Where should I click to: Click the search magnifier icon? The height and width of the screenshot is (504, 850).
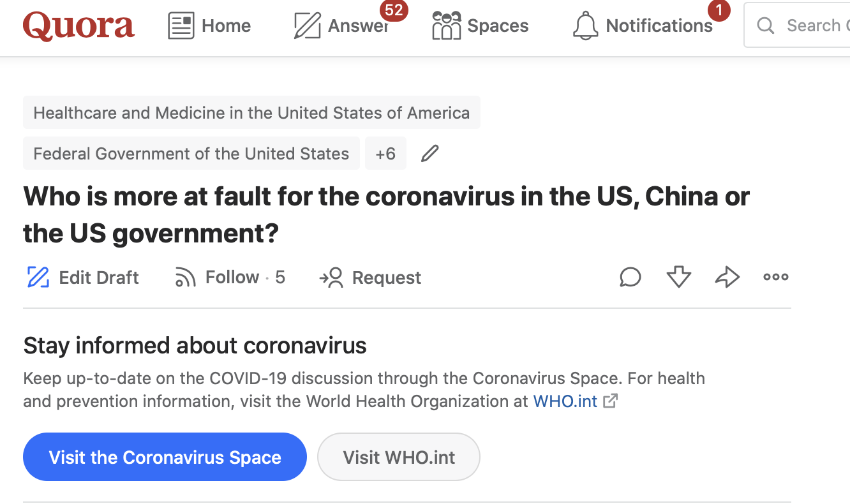[765, 26]
